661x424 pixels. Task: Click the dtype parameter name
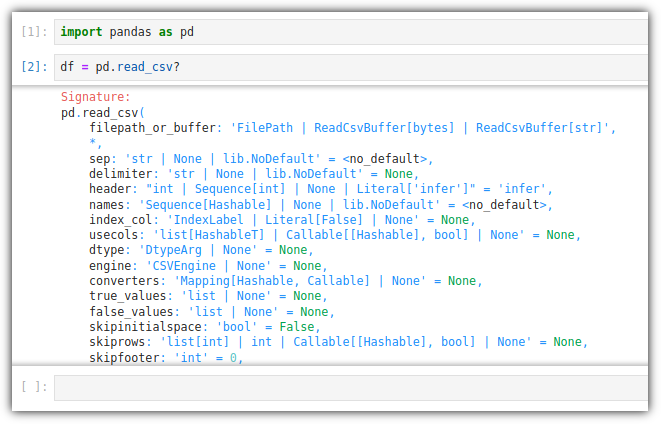[x=106, y=250]
